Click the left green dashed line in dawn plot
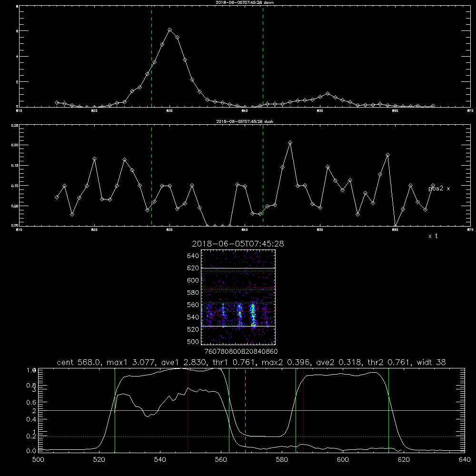Image resolution: width=476 pixels, height=476 pixels. click(x=151, y=58)
